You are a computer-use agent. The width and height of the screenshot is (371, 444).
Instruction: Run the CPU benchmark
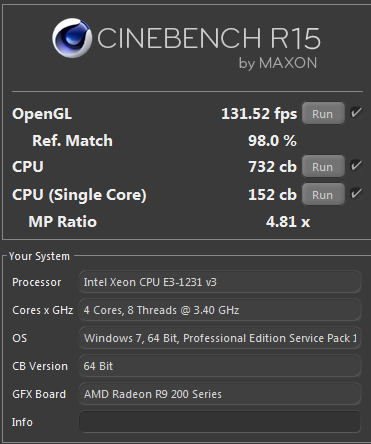[x=323, y=166]
